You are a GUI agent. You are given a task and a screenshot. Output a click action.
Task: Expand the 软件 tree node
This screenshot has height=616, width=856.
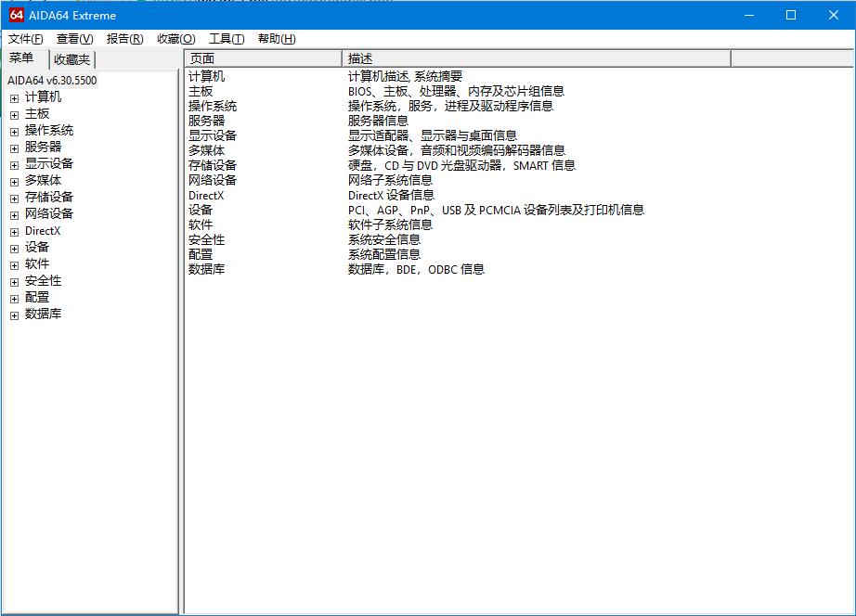pyautogui.click(x=14, y=265)
